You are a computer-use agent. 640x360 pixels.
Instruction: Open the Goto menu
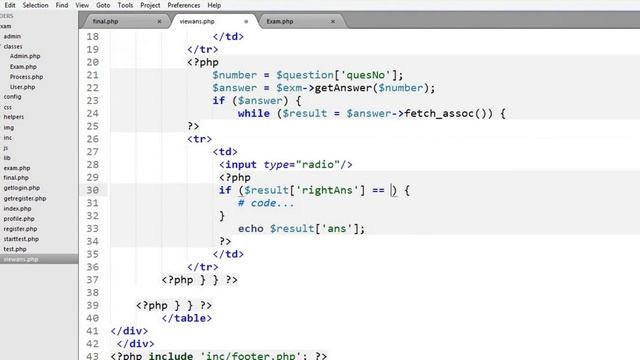click(103, 5)
